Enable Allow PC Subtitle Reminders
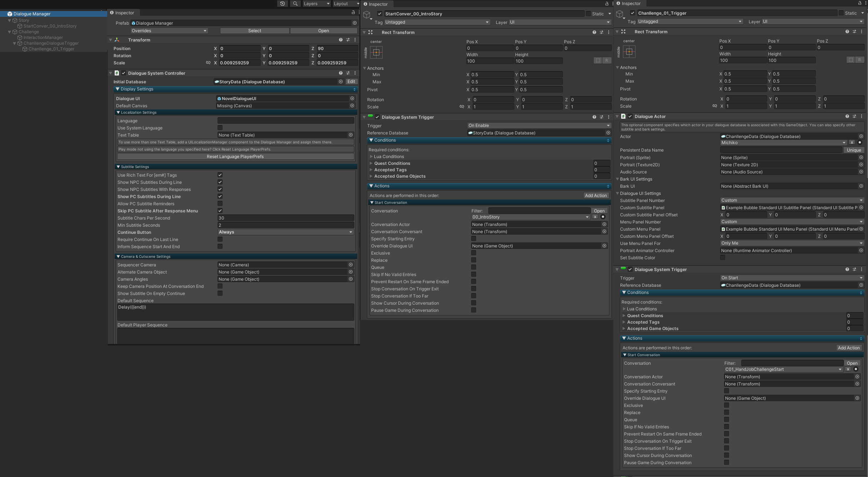 220,203
